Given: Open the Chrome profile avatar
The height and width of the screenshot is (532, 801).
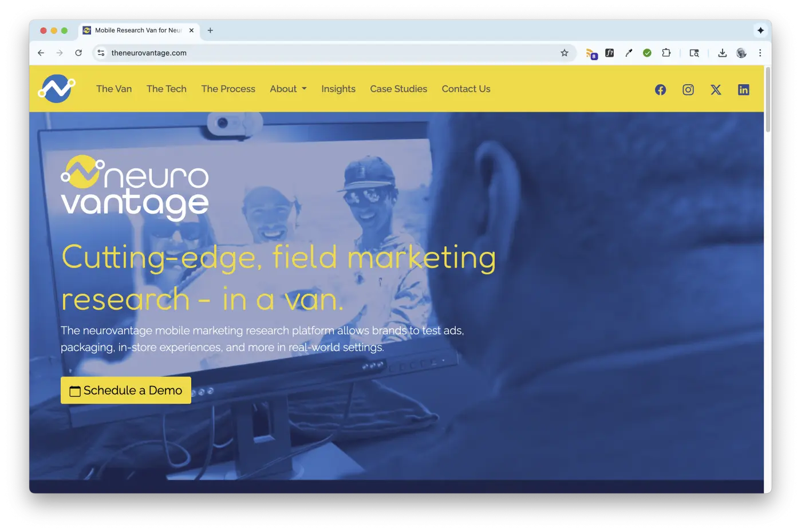Looking at the screenshot, I should pos(741,53).
